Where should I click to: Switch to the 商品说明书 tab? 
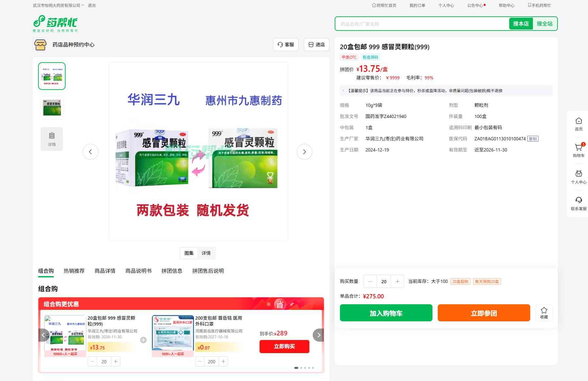tap(138, 271)
